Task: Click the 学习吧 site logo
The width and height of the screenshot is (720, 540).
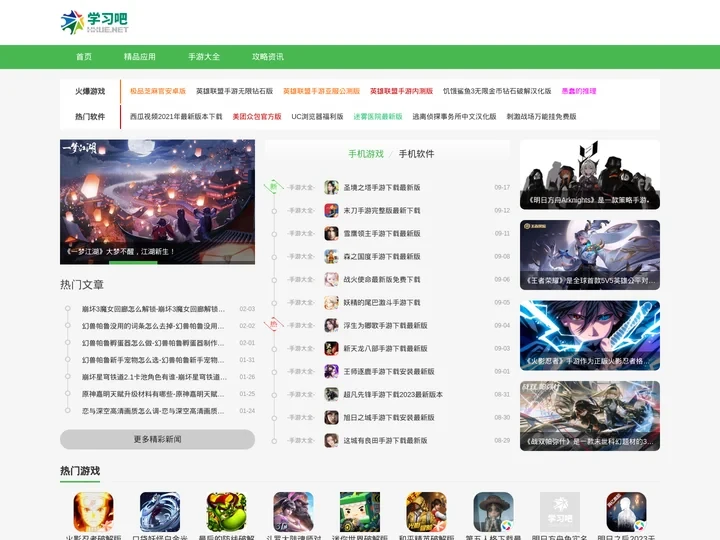Action: click(x=95, y=22)
